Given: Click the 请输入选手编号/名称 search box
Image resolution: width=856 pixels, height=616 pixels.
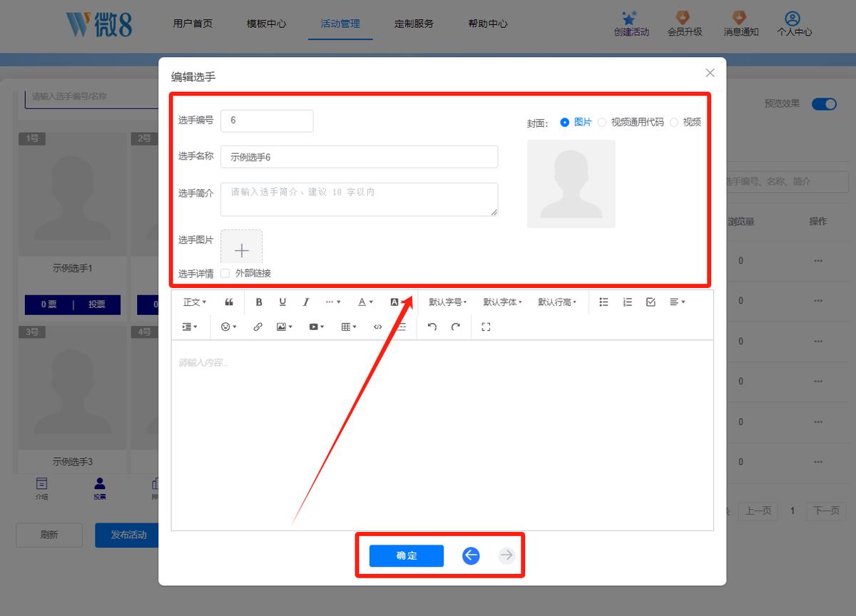Looking at the screenshot, I should click(x=93, y=97).
